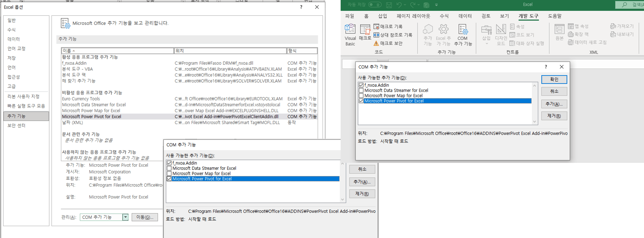Screen dimensions: 644x238
Task: Toggle 상대 참조로 기록 icon
Action: (376, 35)
